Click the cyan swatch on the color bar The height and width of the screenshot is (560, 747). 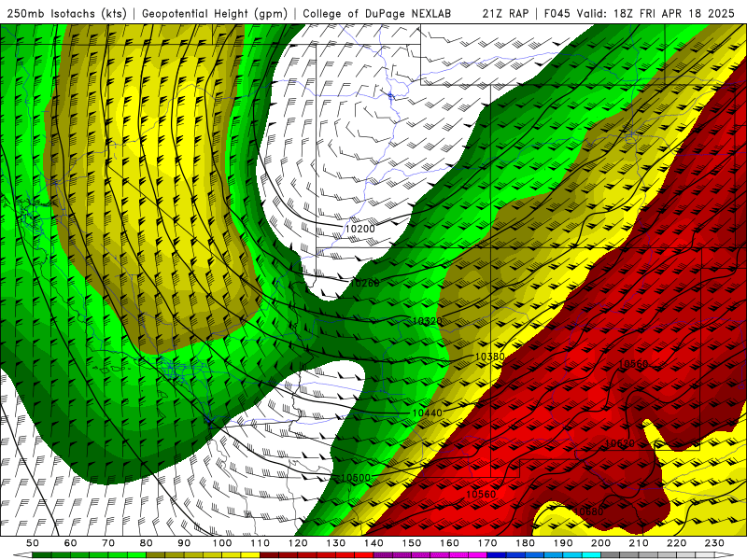[592, 555]
